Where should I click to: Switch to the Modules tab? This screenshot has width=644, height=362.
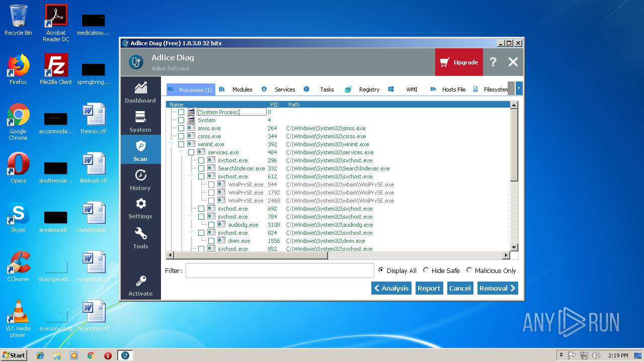coord(235,89)
